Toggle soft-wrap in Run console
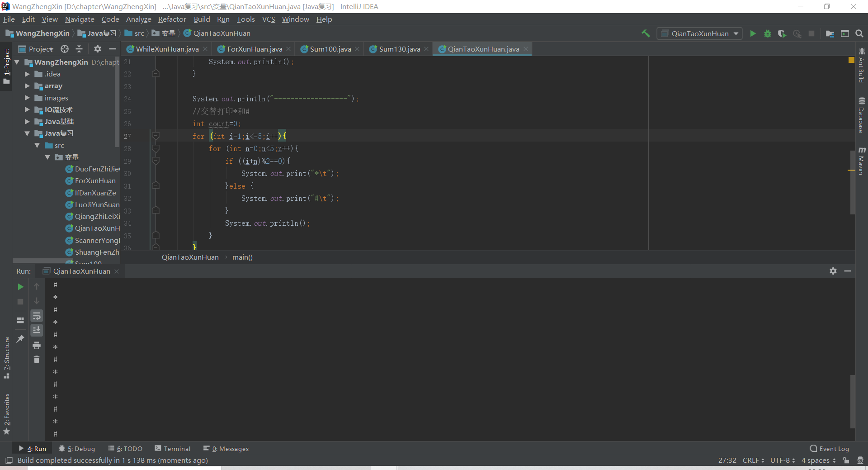Image resolution: width=868 pixels, height=470 pixels. click(x=37, y=316)
